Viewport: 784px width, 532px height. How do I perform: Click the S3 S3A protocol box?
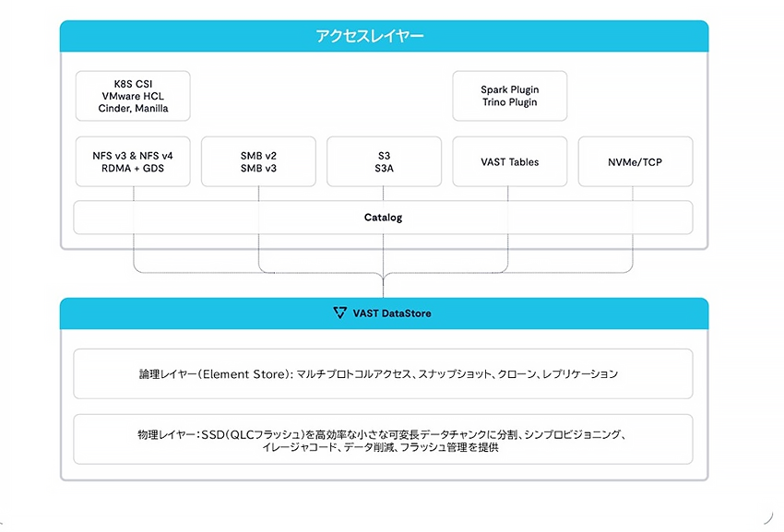[384, 161]
